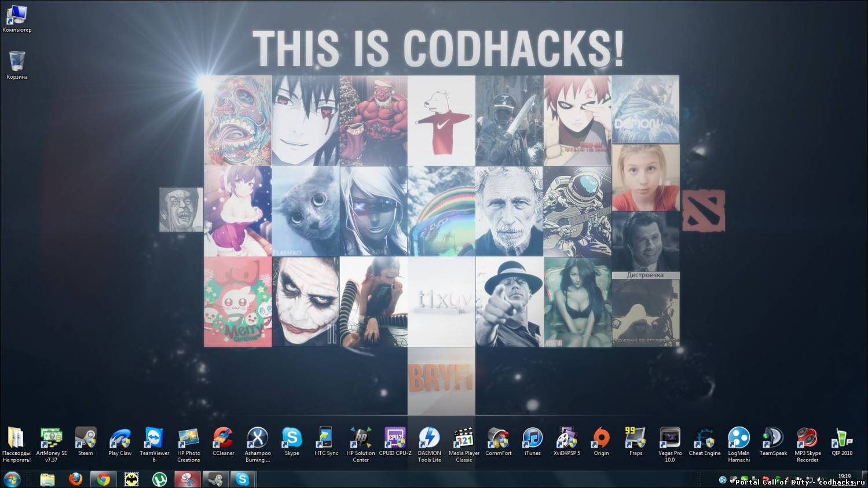Switch to Steam on the taskbar

pyautogui.click(x=215, y=479)
